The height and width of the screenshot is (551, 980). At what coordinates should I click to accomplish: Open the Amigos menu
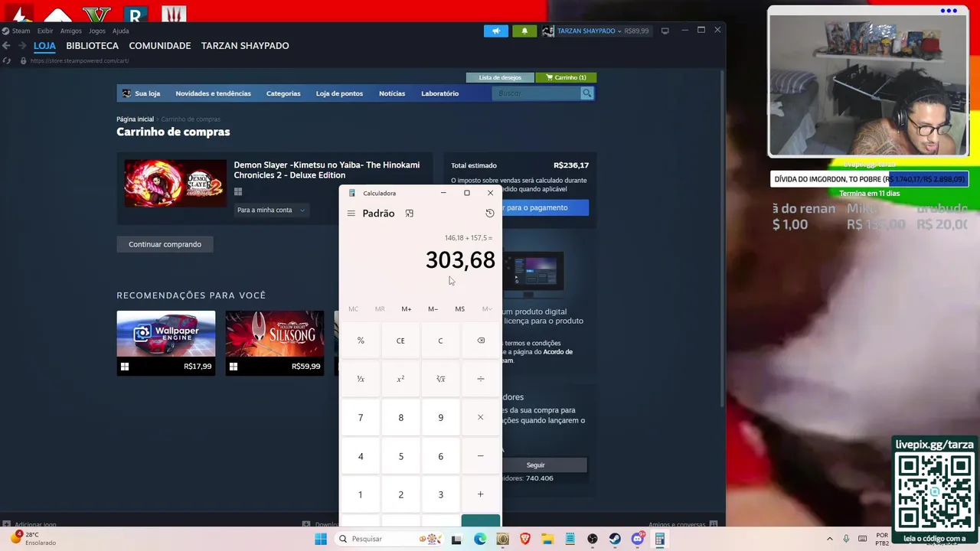[71, 31]
